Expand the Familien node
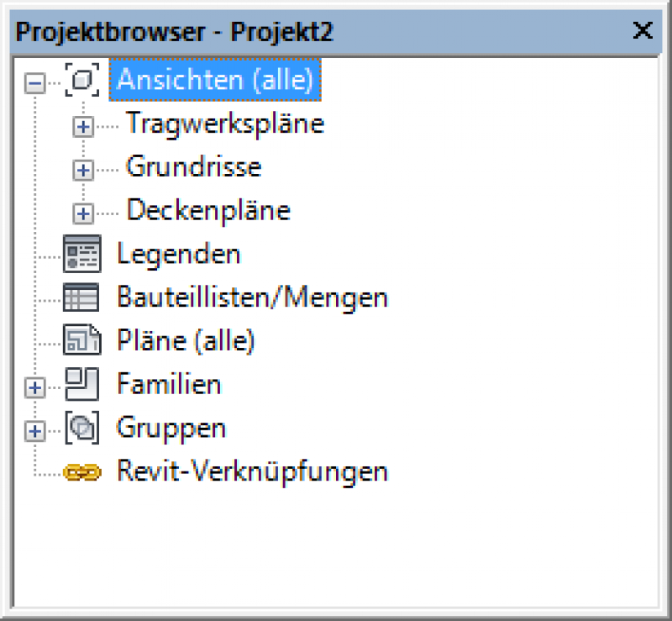Viewport: 672px width, 621px height. click(34, 387)
